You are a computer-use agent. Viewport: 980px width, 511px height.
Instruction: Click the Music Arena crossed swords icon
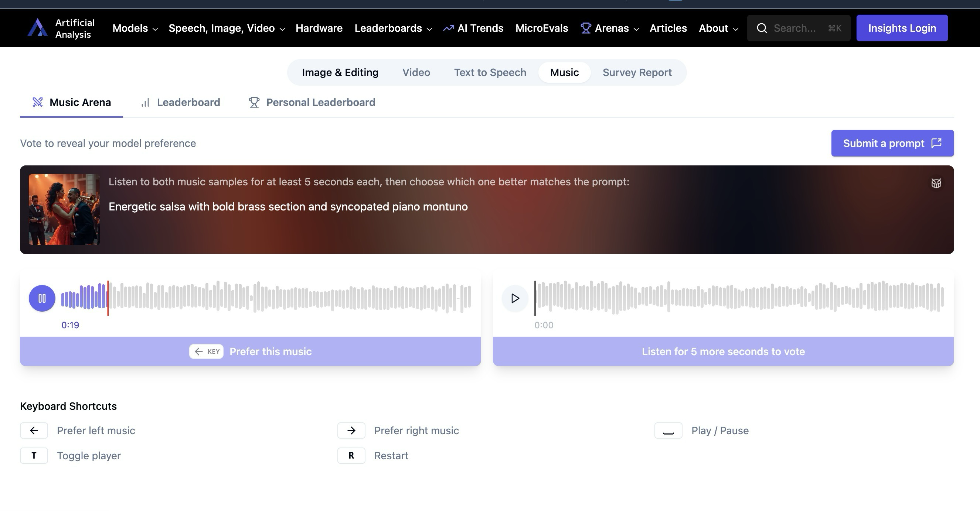point(37,102)
